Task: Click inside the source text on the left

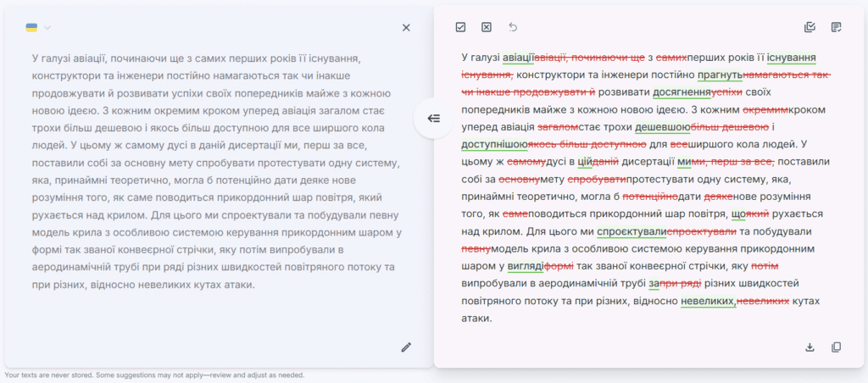Action: coord(212,169)
